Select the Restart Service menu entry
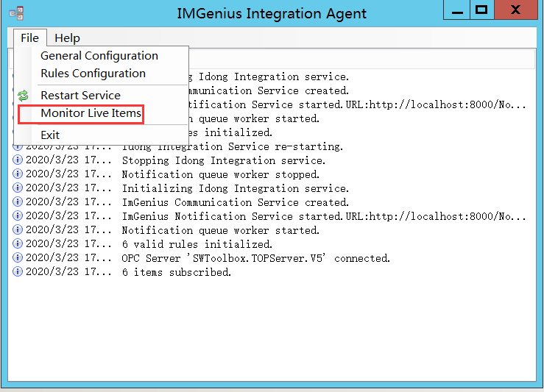The image size is (544, 392). click(80, 96)
